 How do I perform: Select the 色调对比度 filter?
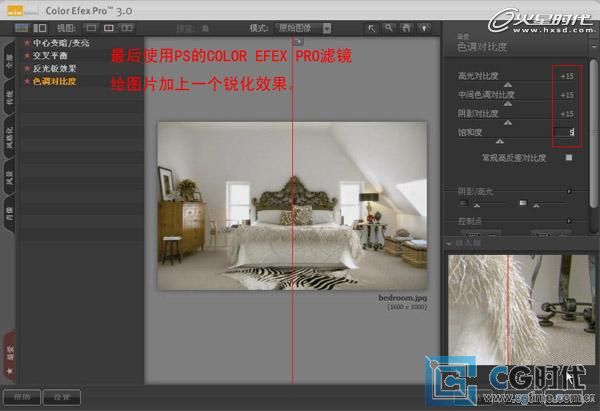54,81
